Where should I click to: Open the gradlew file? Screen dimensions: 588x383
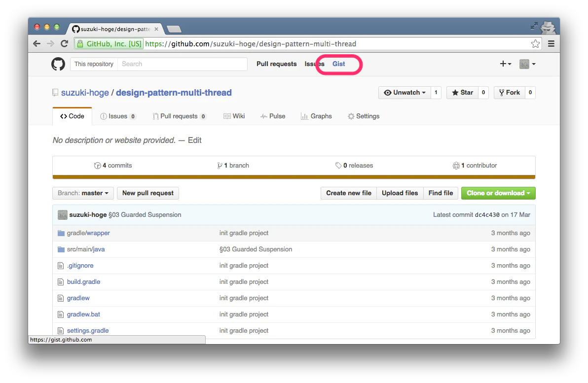(78, 298)
